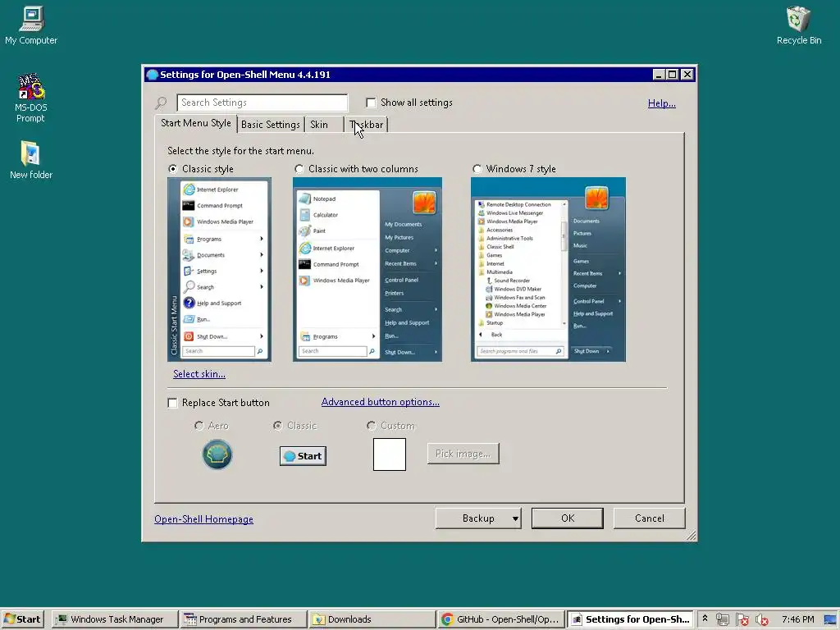Click the volume muted tray icon
The height and width of the screenshot is (630, 840).
coord(761,619)
